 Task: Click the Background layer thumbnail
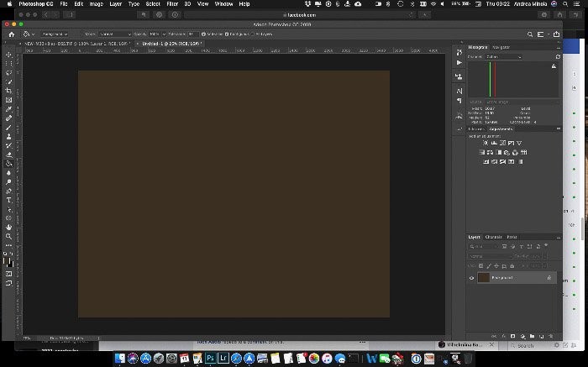coord(484,278)
